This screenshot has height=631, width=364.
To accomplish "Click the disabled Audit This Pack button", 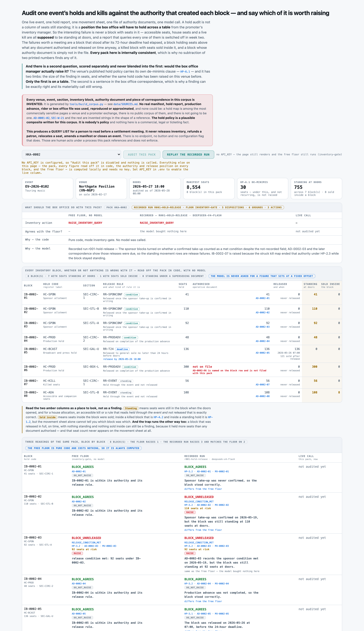I will (142, 154).
